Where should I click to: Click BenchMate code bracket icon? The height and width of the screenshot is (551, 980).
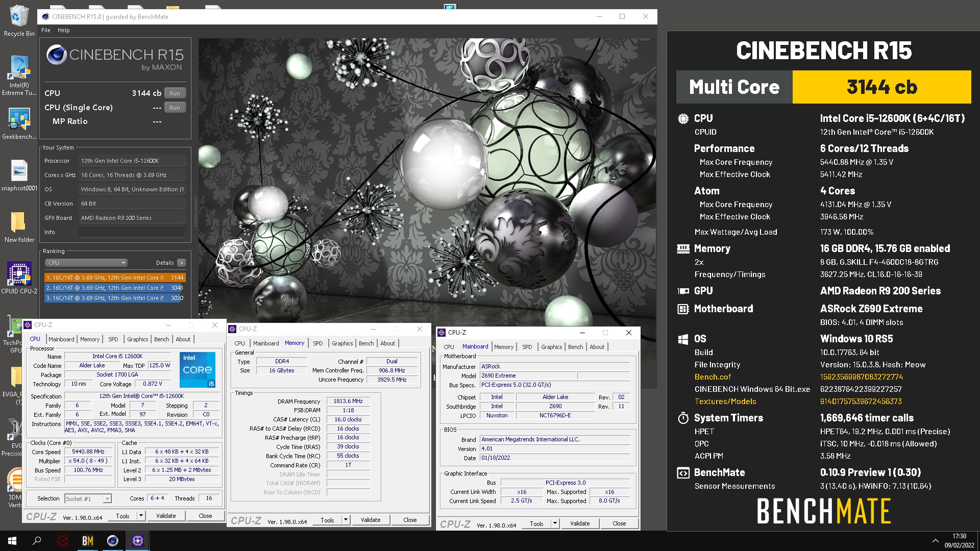pyautogui.click(x=683, y=473)
